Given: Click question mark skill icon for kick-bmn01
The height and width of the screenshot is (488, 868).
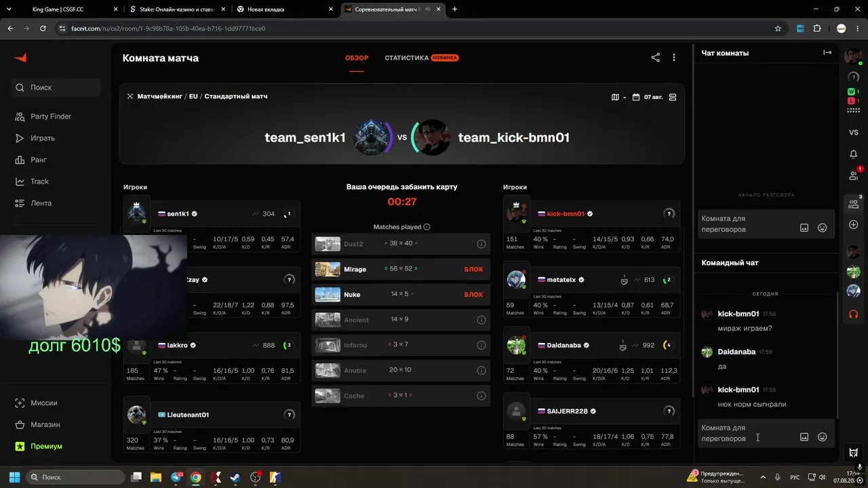Looking at the screenshot, I should click(669, 213).
